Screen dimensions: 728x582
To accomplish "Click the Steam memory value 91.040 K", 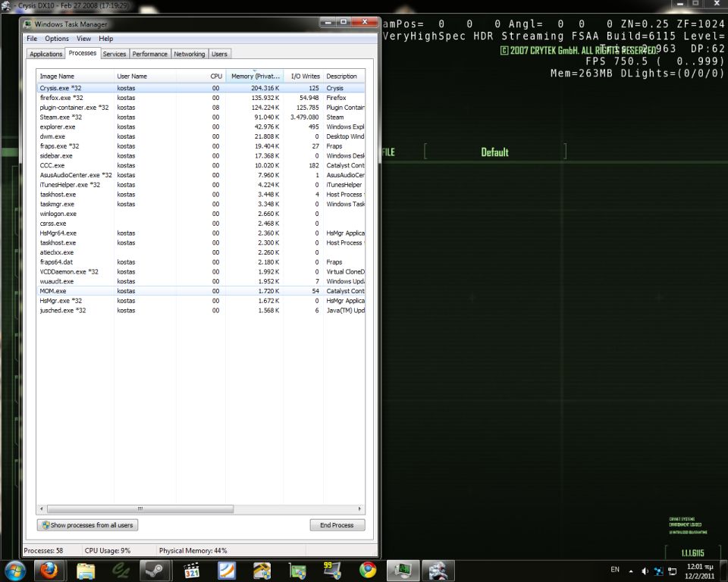I will pos(266,117).
